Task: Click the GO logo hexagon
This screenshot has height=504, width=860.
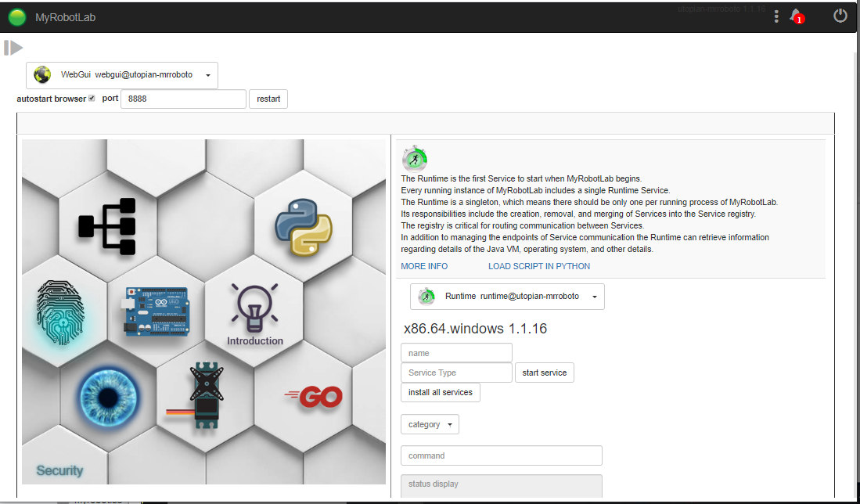Action: click(x=315, y=397)
